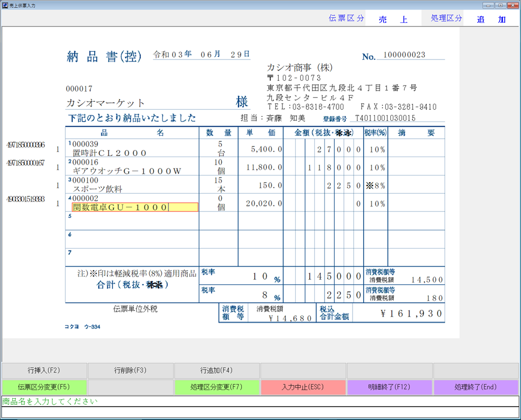Click the 追加 processing type field

[x=491, y=20]
